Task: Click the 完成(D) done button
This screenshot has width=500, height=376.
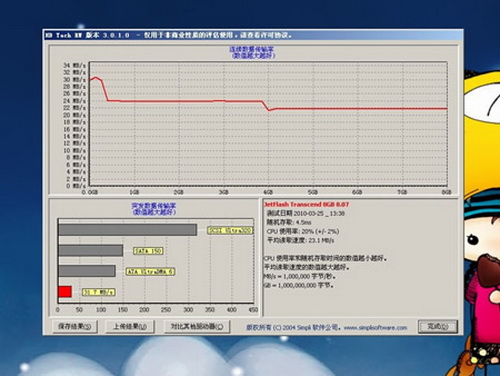Action: tap(438, 327)
